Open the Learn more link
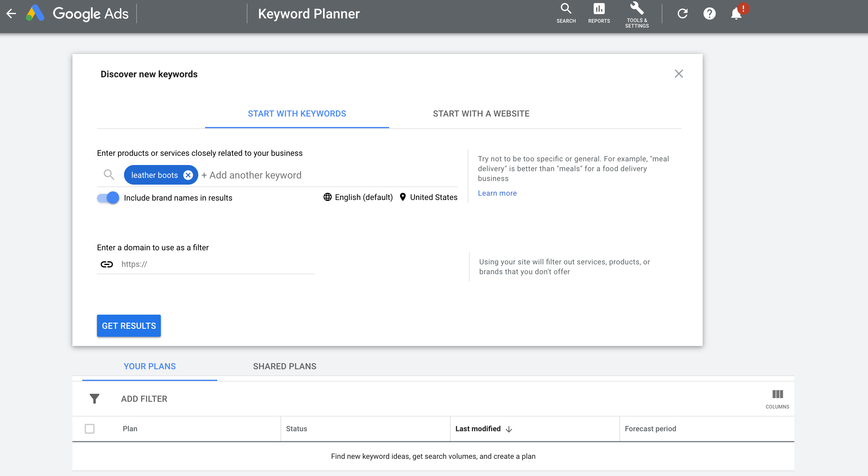This screenshot has height=476, width=868. [497, 193]
